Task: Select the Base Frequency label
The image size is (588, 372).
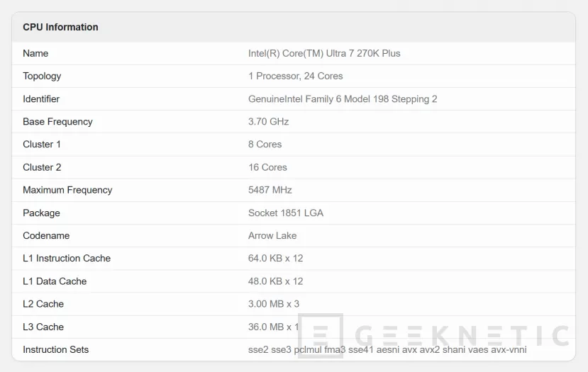Action: point(57,122)
